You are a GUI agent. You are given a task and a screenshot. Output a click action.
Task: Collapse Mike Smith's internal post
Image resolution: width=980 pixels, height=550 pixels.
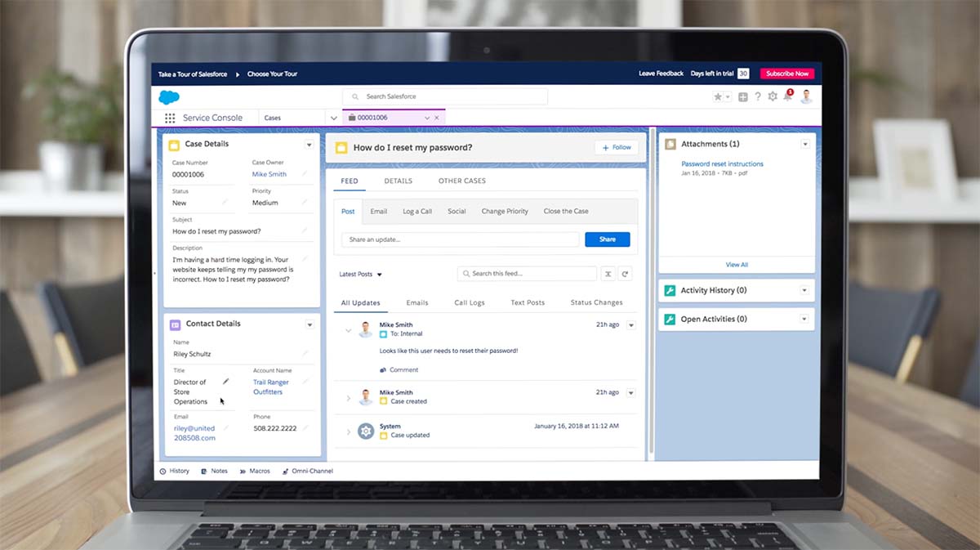349,330
